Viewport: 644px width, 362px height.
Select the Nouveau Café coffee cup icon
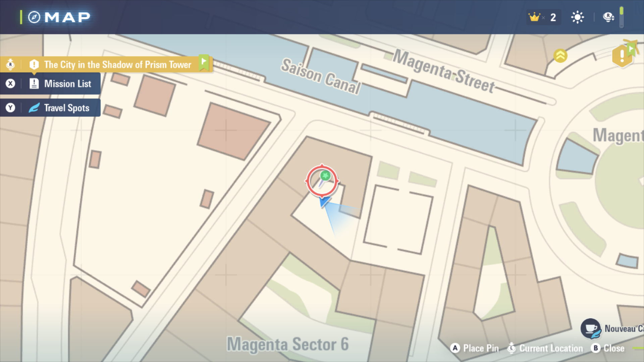point(591,328)
